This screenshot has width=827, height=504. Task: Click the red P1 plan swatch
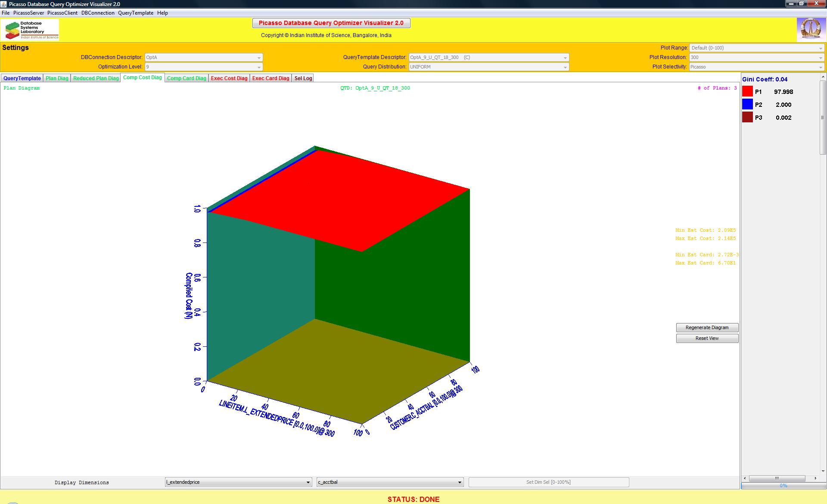point(747,91)
